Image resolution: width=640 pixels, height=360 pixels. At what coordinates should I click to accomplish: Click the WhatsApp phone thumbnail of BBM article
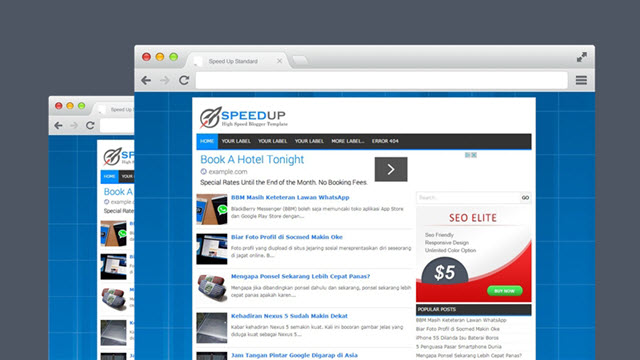[x=212, y=209]
